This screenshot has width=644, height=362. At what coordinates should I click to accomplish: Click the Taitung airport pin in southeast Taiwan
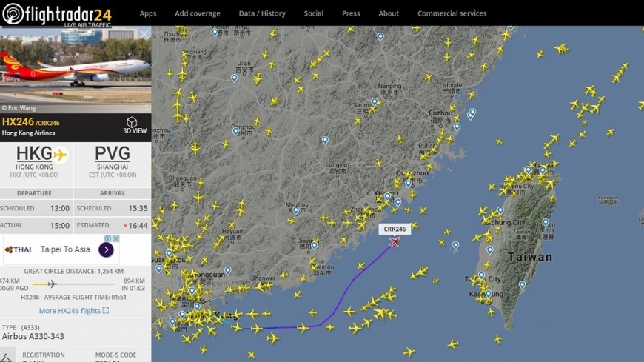coord(522,285)
